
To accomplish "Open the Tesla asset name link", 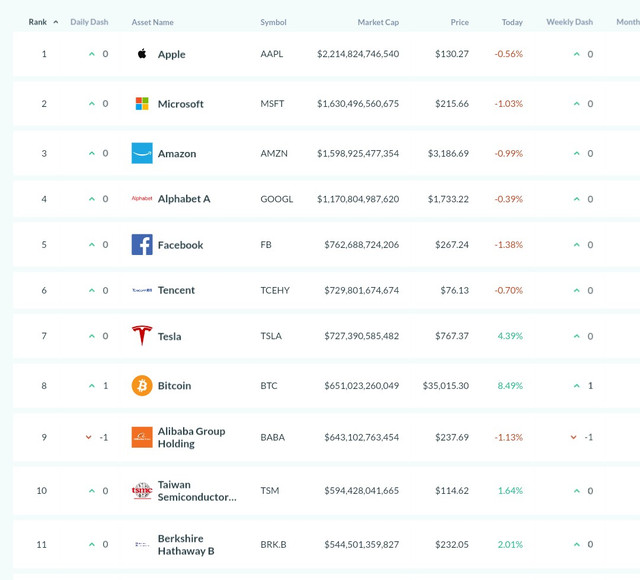I will point(169,336).
